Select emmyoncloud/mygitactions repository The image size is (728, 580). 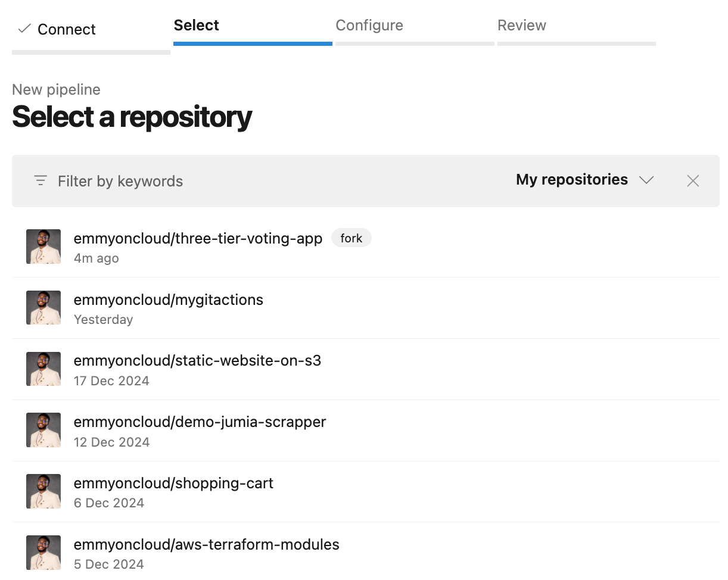[366, 308]
